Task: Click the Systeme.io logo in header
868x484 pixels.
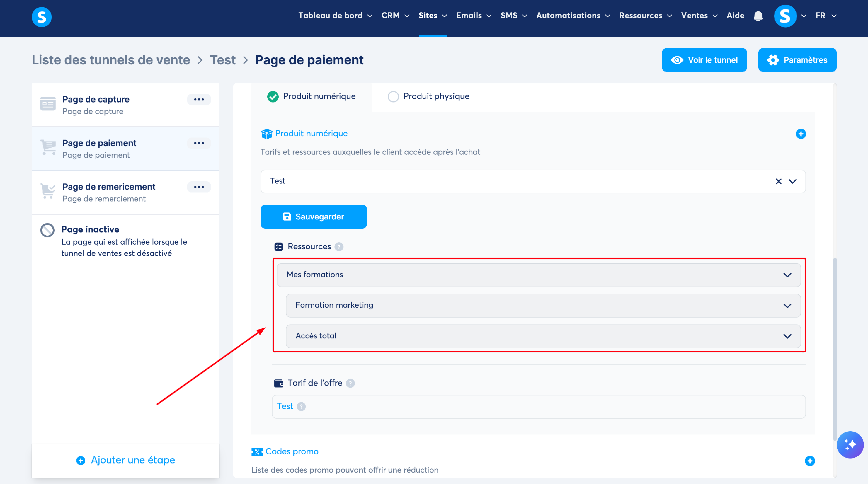Action: coord(42,17)
